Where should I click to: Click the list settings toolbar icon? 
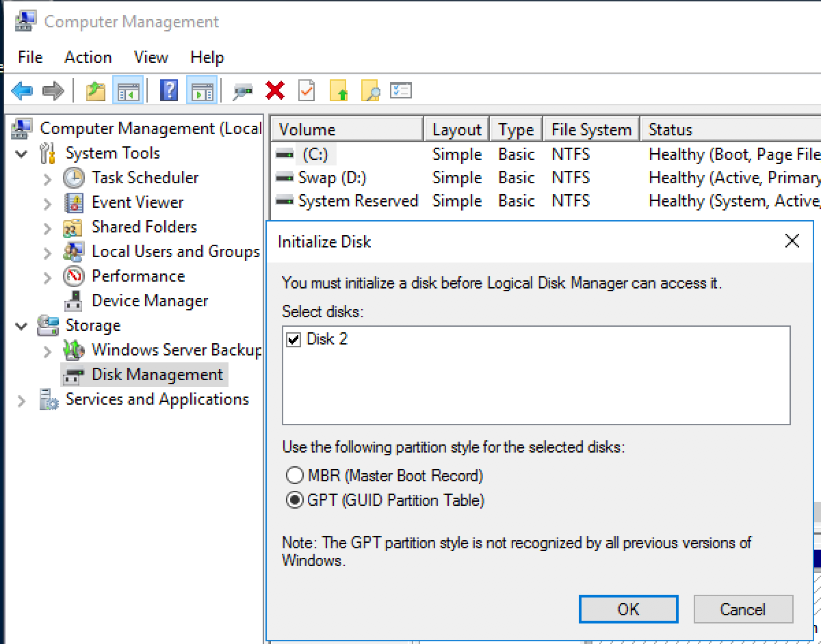(401, 90)
